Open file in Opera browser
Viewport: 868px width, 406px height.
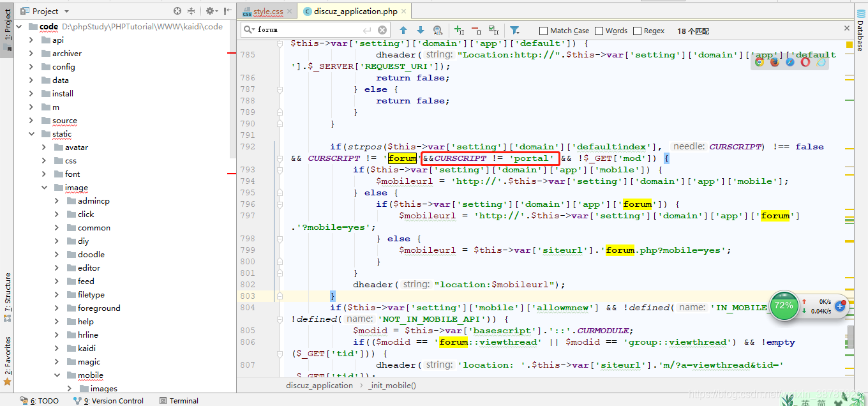(x=805, y=62)
